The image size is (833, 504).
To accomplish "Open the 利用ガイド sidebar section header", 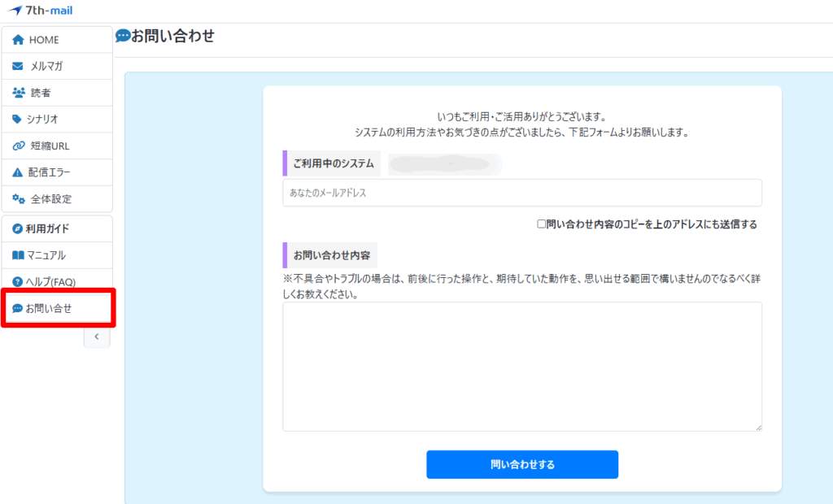I will [47, 228].
